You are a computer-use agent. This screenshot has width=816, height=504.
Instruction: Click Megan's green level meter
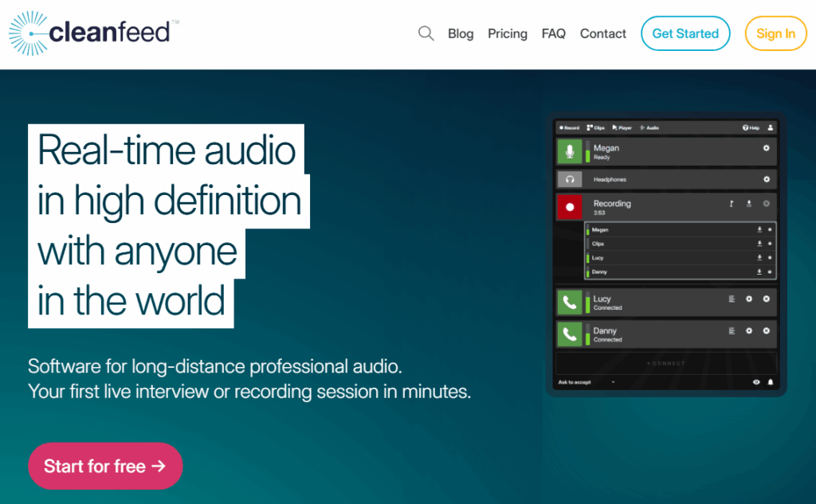(587, 151)
